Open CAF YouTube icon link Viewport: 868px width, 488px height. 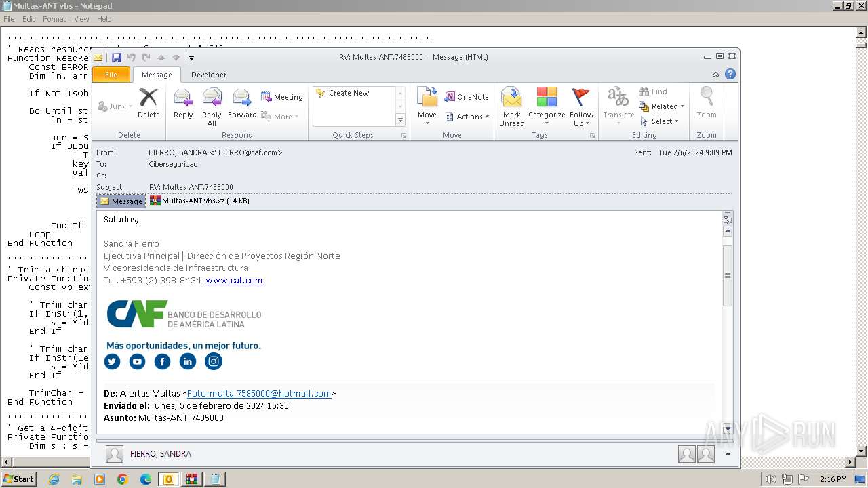(x=137, y=362)
